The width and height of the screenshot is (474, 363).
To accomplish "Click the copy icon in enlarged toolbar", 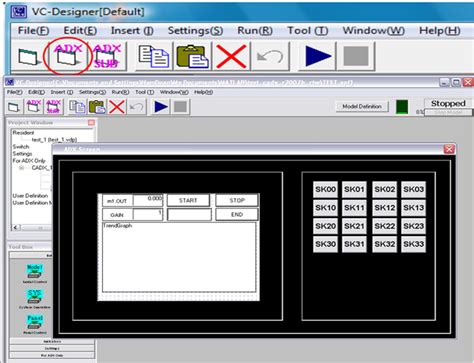I will [154, 56].
